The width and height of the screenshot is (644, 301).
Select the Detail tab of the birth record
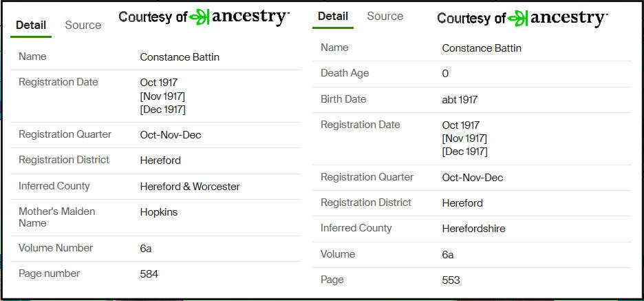(31, 25)
